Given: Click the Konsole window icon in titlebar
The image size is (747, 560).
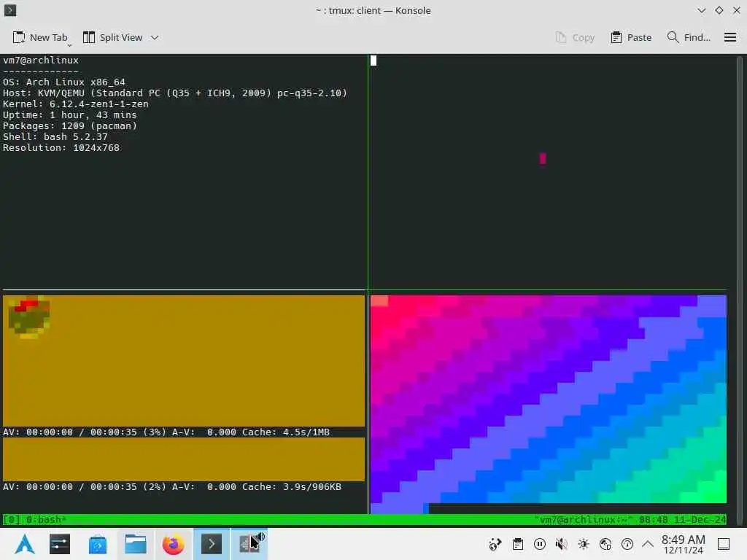Looking at the screenshot, I should (10, 10).
